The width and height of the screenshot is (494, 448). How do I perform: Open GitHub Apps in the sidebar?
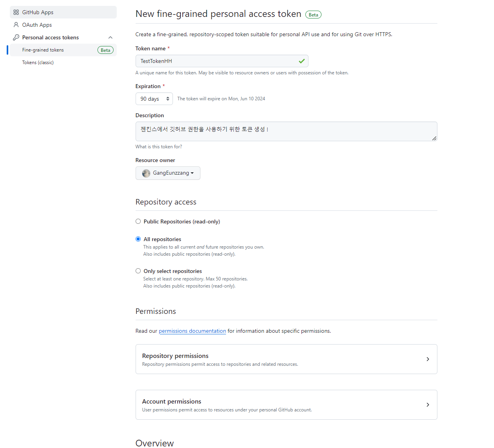(x=63, y=12)
